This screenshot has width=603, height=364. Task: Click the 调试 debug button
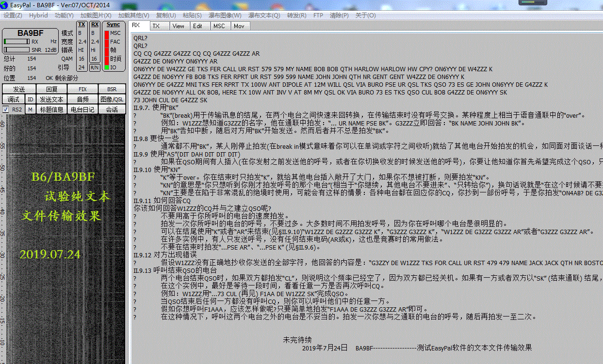14,99
